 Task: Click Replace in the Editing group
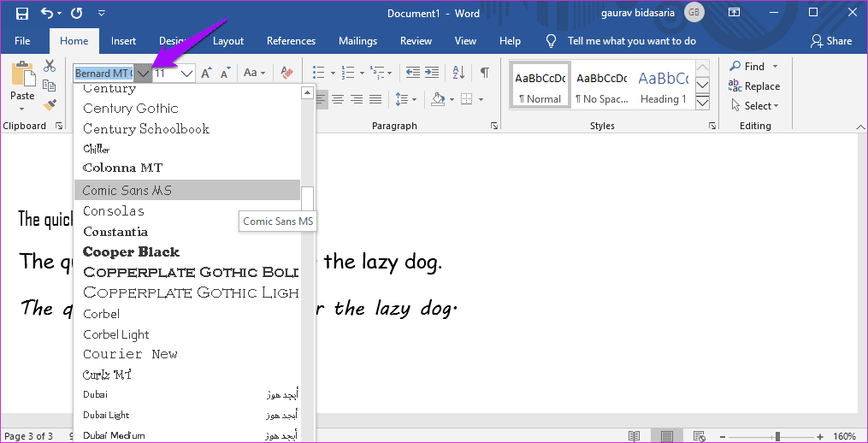754,86
